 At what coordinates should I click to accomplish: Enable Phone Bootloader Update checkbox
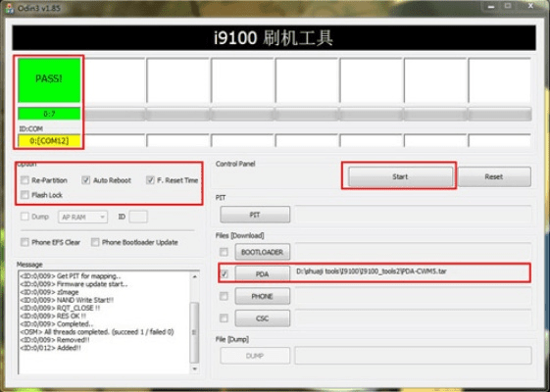coord(95,242)
